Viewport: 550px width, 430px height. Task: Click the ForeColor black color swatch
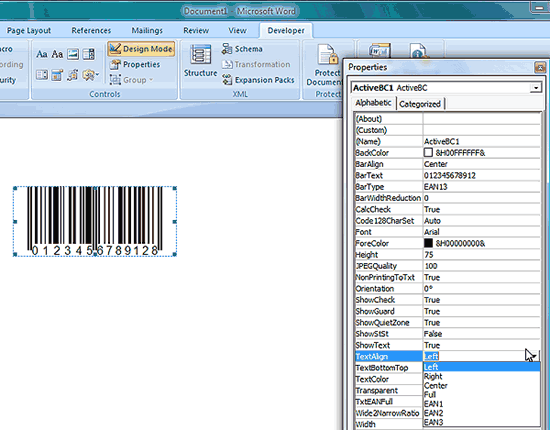(428, 243)
